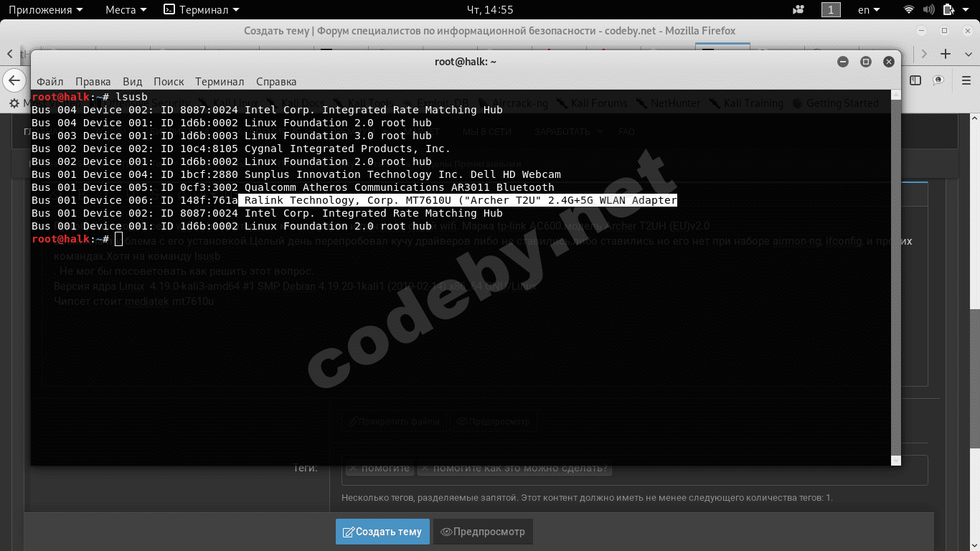The height and width of the screenshot is (551, 980).
Task: Open the Файл menu in terminal
Action: tap(50, 82)
